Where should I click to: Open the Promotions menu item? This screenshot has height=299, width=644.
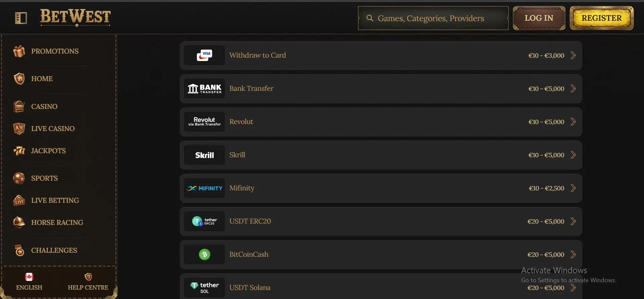(55, 51)
